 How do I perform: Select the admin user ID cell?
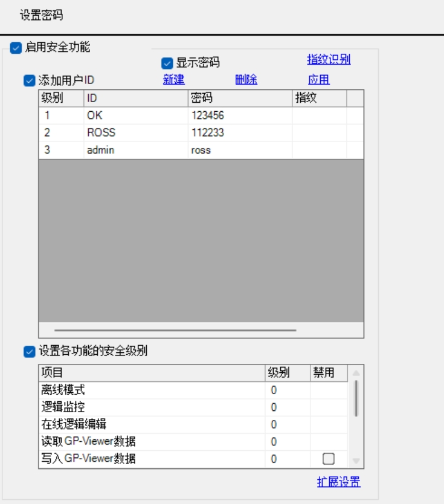(100, 150)
